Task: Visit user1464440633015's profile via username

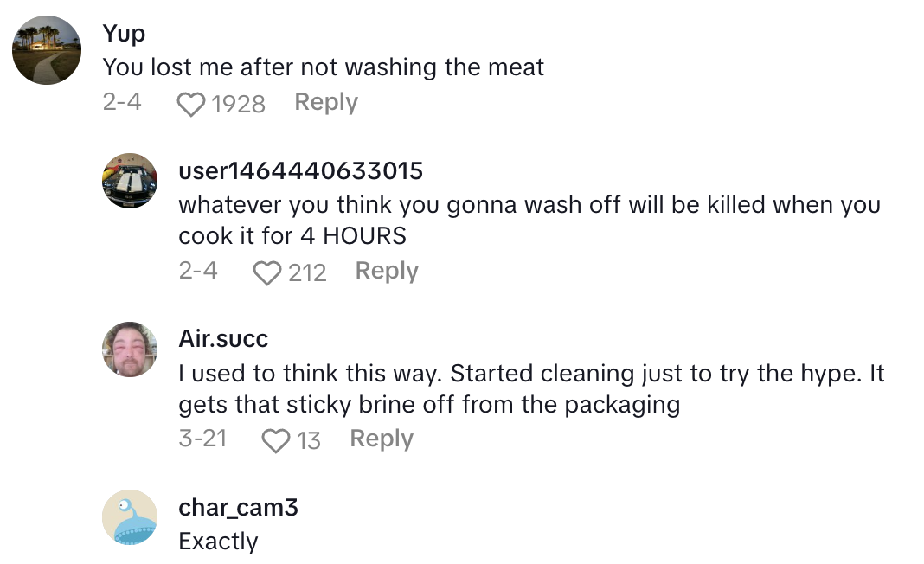Action: pos(300,171)
